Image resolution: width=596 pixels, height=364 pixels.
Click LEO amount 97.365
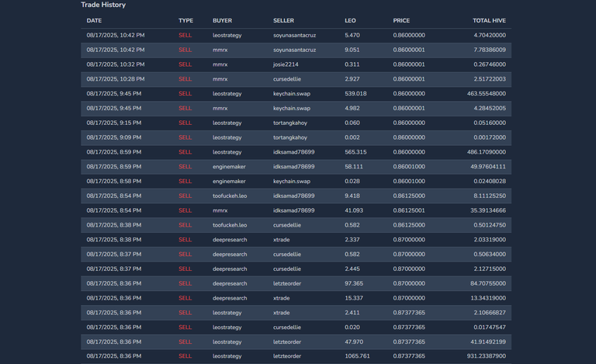pos(354,283)
